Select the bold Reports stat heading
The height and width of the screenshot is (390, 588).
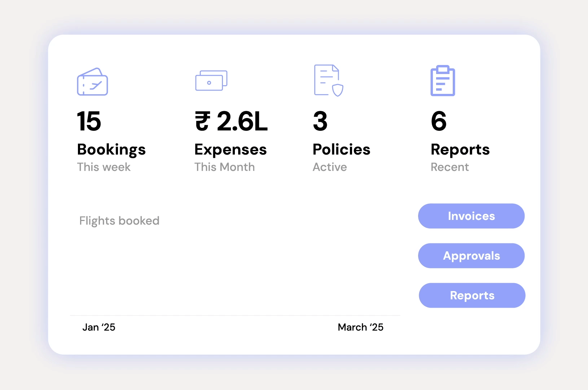coord(460,149)
